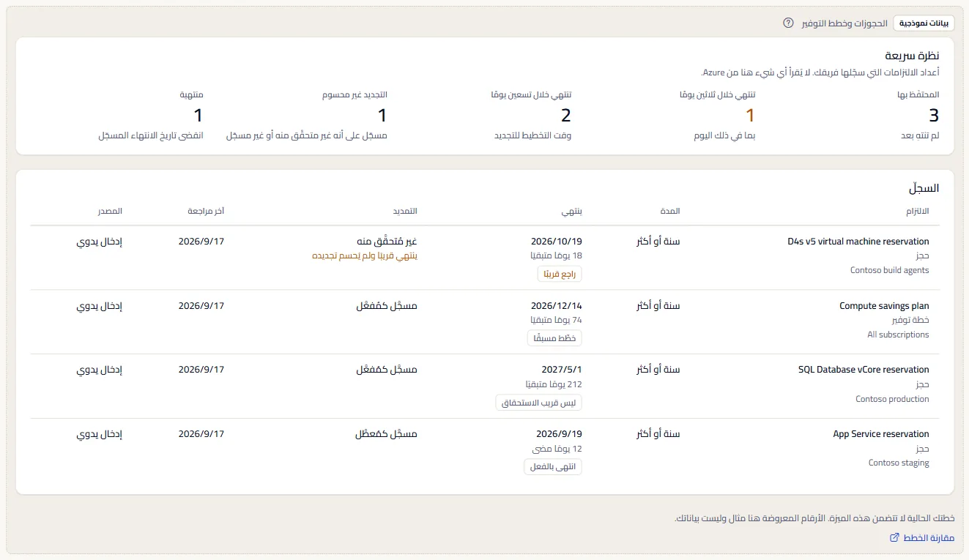Click the end date 2026/12/14
Viewport: 969px width, 560px height.
557,306
